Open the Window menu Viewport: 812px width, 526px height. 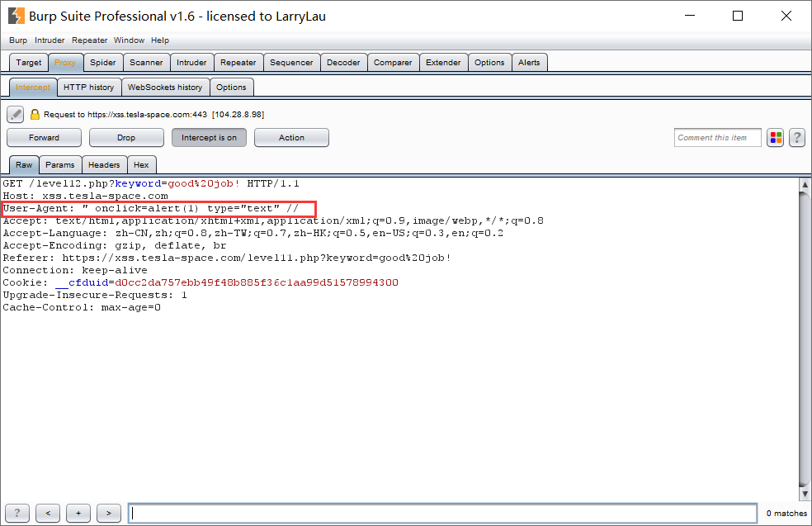pyautogui.click(x=129, y=40)
